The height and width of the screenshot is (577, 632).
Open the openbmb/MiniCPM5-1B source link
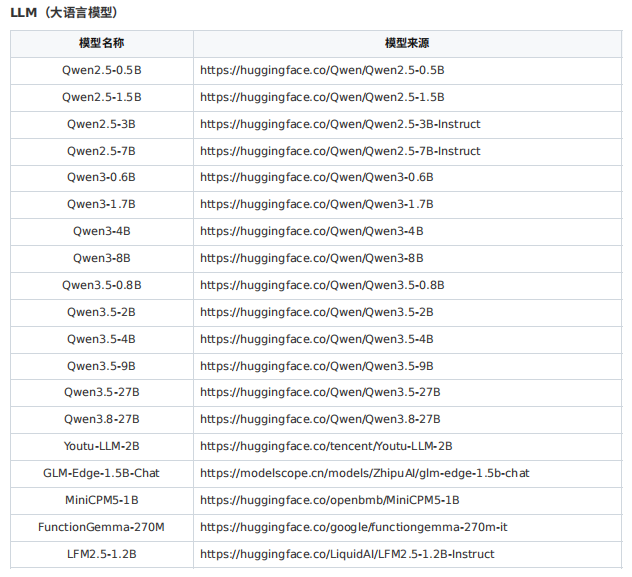pos(330,500)
